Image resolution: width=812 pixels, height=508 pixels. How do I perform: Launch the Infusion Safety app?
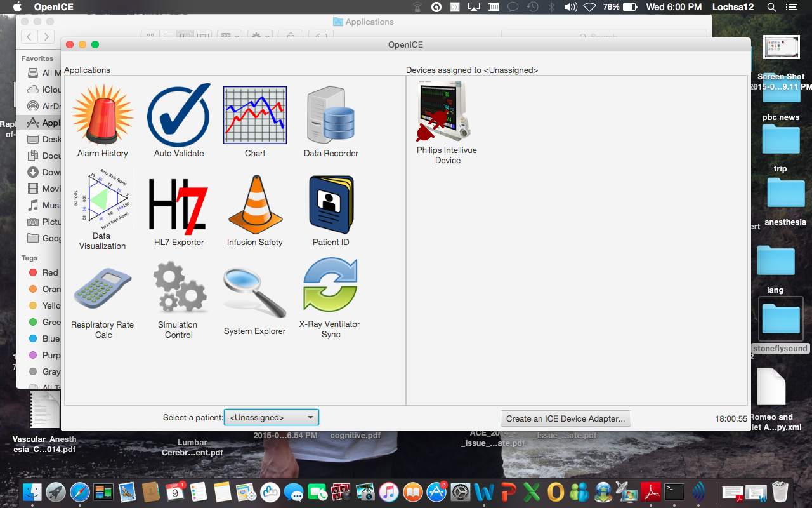point(254,210)
